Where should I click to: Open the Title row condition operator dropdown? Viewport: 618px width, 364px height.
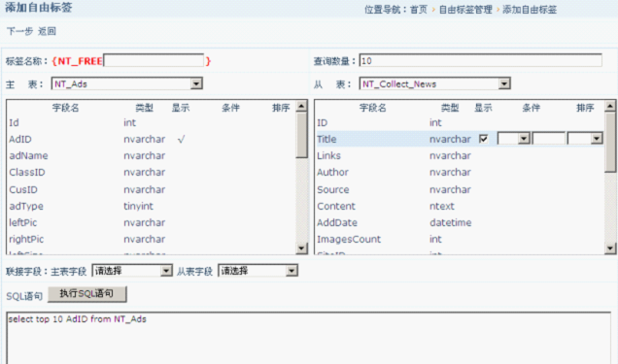pyautogui.click(x=514, y=139)
